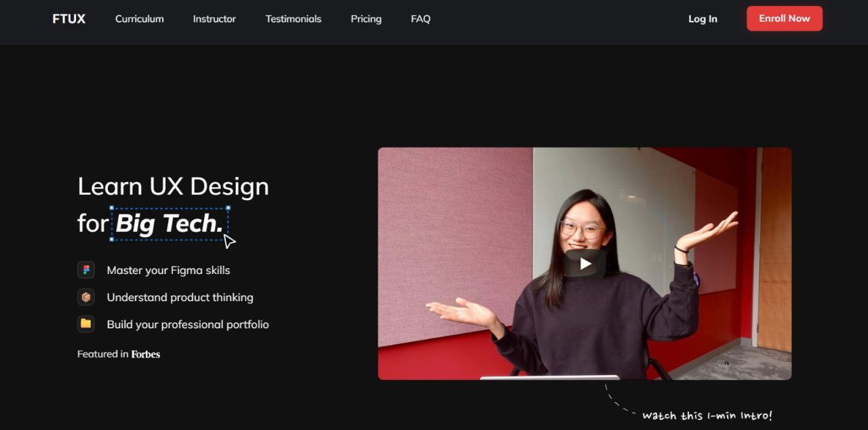Open the Curriculum section
Viewport: 868px width, 430px height.
pyautogui.click(x=140, y=19)
